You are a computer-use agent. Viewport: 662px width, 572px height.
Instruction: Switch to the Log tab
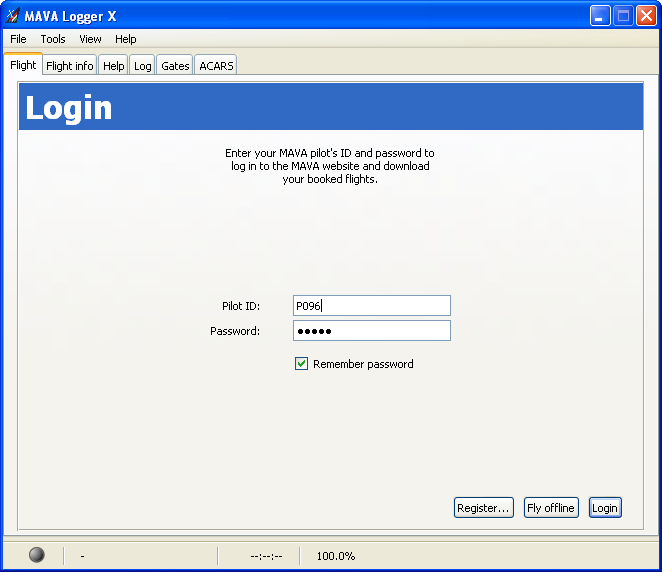click(x=142, y=66)
